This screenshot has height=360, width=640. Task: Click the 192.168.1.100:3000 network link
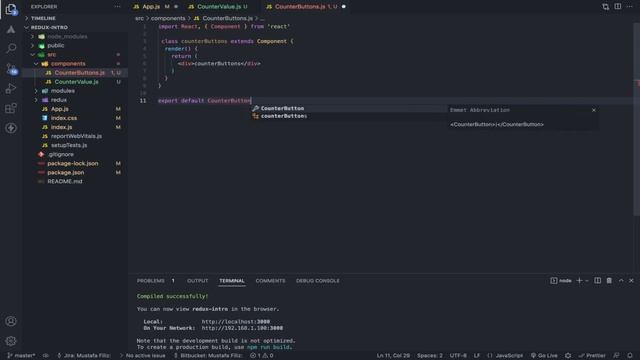(242, 328)
